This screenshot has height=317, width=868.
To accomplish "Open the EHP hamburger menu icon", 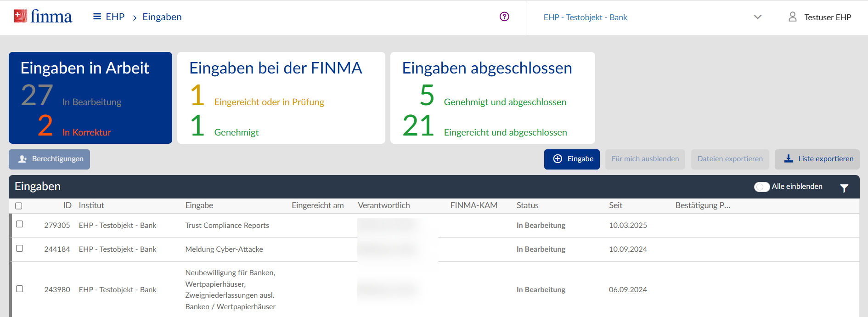I will click(x=97, y=17).
